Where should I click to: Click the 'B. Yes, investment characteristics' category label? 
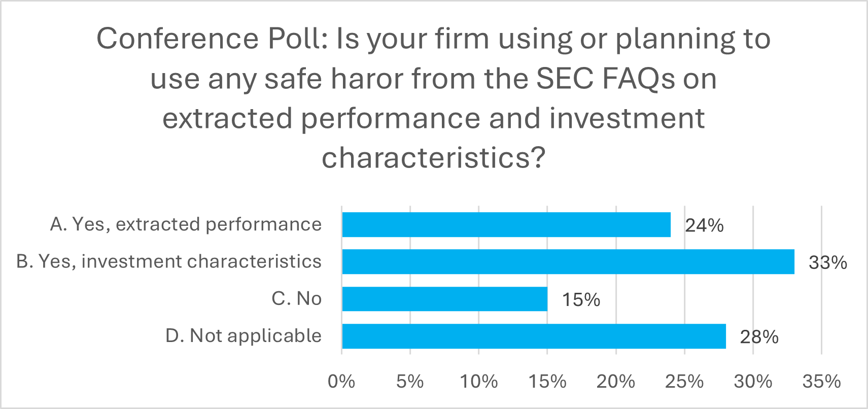[x=169, y=261]
